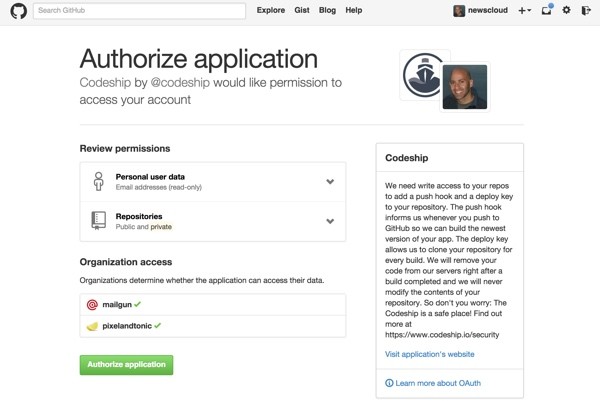Select the pixelandtonic organization name
The width and height of the screenshot is (600, 401).
pyautogui.click(x=127, y=326)
